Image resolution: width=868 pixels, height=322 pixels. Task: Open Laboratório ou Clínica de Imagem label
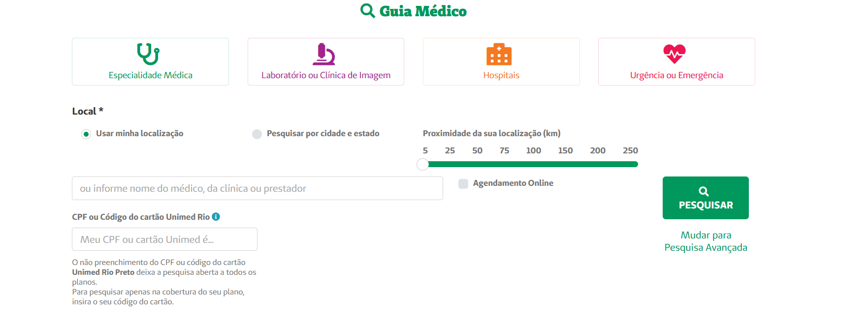(x=325, y=75)
